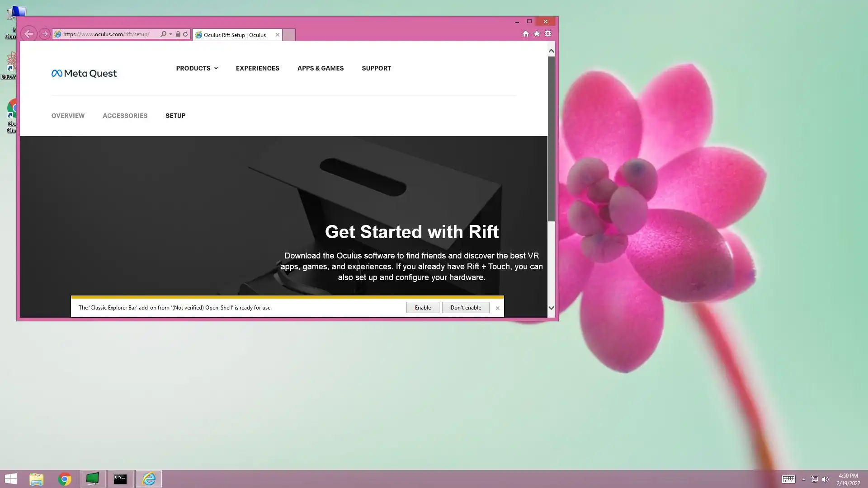868x488 pixels.
Task: Open the IE Home page icon
Action: coord(525,34)
